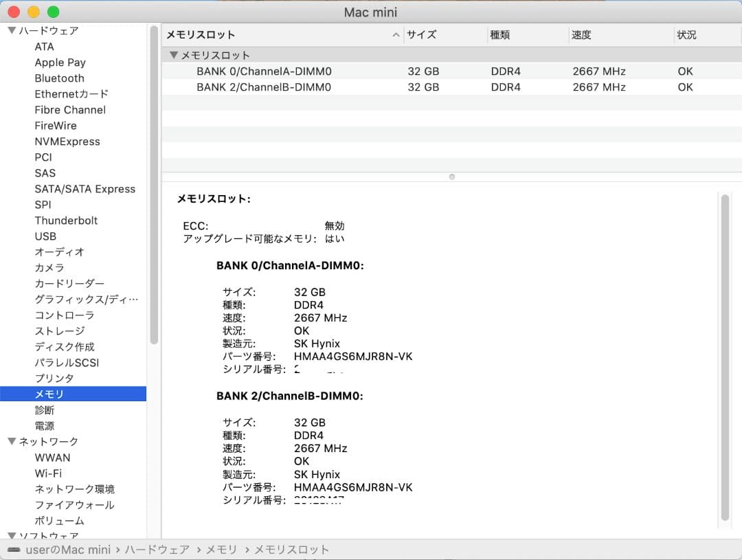Open ファイアウォール entry
This screenshot has width=742, height=560.
click(x=74, y=505)
